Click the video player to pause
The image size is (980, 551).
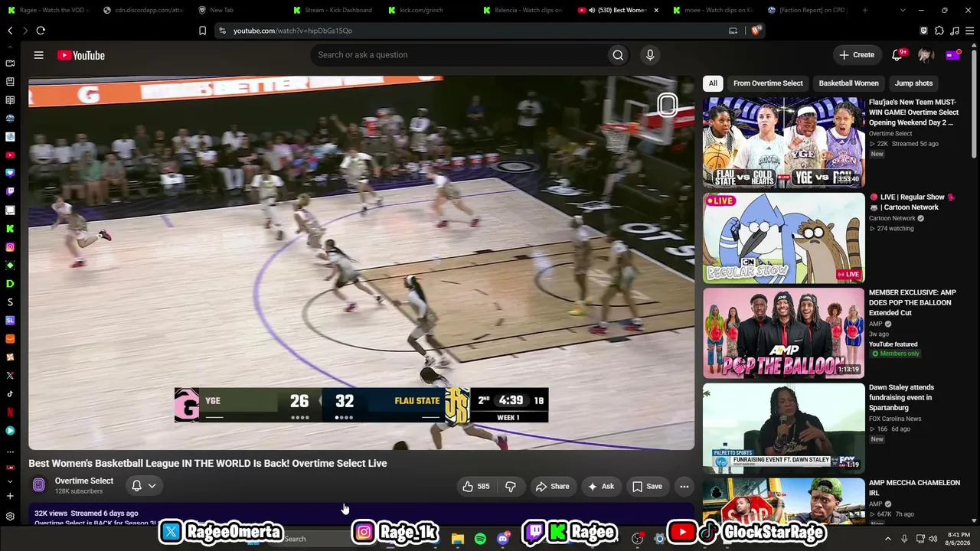[x=361, y=262]
